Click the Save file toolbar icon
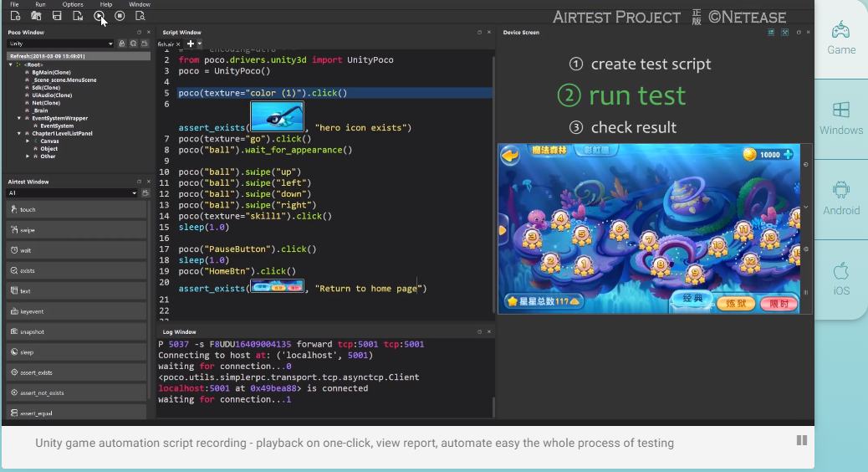The image size is (868, 472). point(57,16)
